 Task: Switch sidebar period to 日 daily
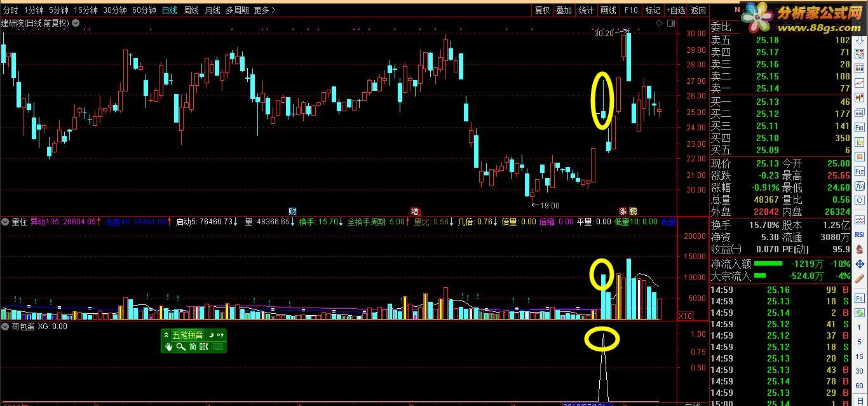860,400
